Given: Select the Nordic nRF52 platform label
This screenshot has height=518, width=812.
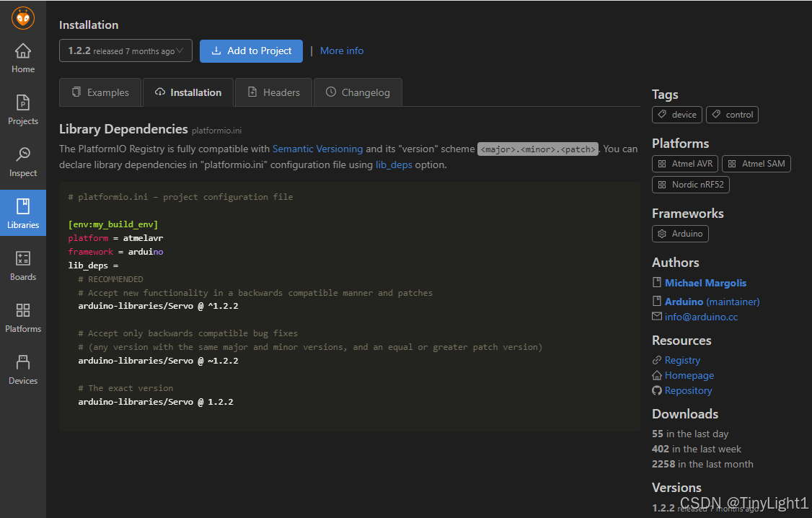Looking at the screenshot, I should tap(690, 185).
